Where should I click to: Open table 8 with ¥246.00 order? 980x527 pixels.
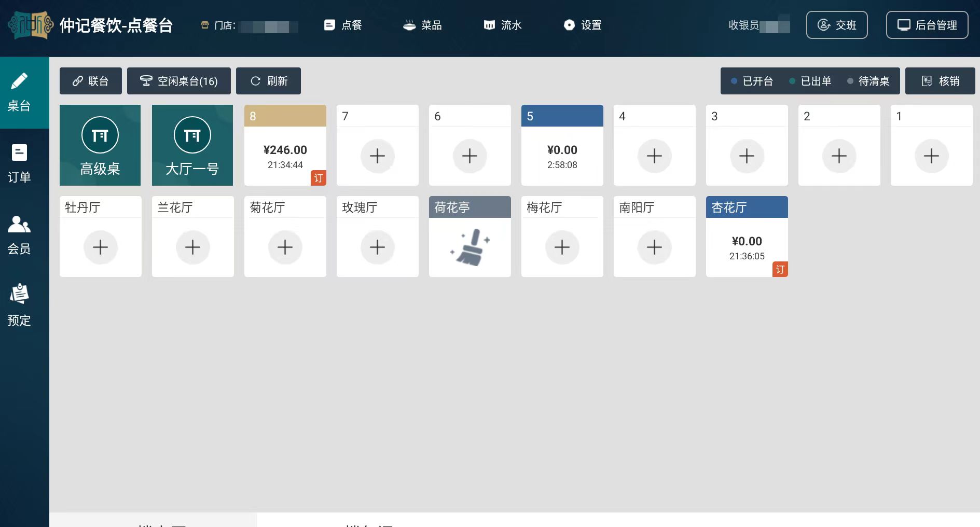pos(285,145)
